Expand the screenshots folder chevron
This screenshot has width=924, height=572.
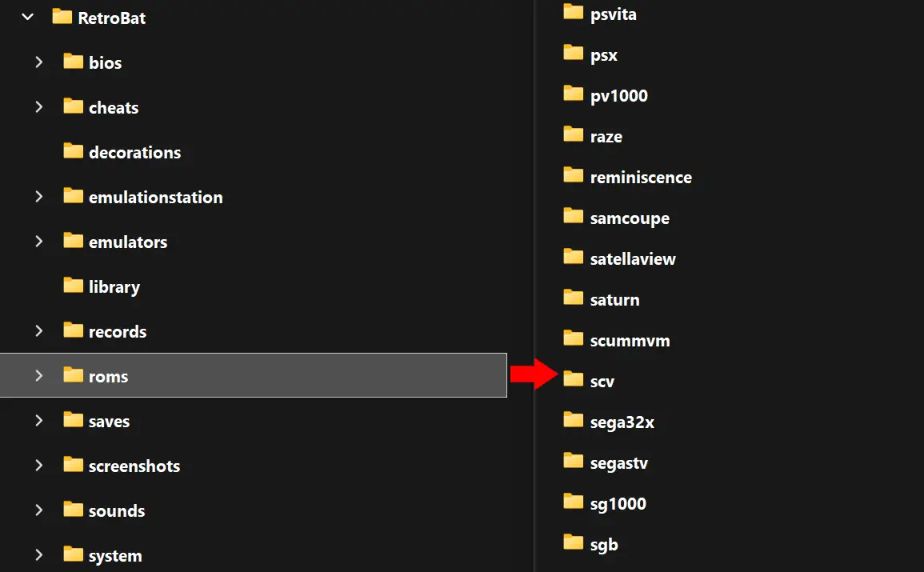(x=39, y=465)
